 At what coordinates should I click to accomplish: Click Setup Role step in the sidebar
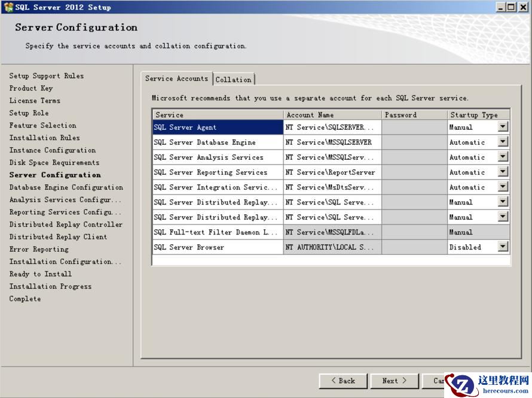(x=29, y=113)
